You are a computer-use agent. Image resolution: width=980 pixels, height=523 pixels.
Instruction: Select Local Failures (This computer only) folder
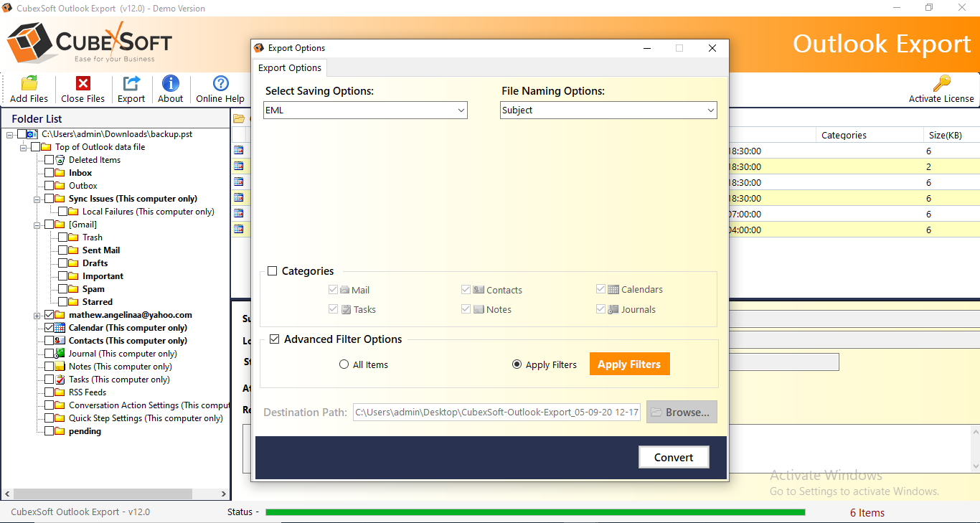(x=148, y=212)
